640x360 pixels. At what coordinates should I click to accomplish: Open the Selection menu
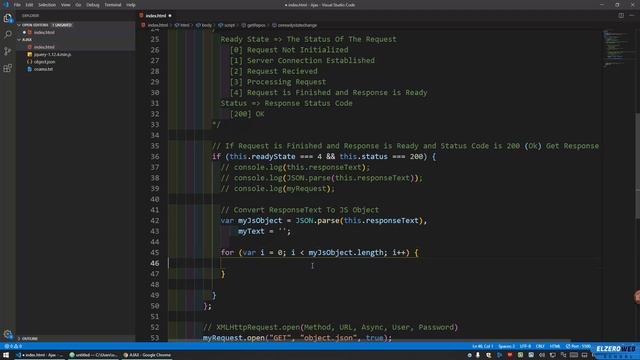pos(47,5)
